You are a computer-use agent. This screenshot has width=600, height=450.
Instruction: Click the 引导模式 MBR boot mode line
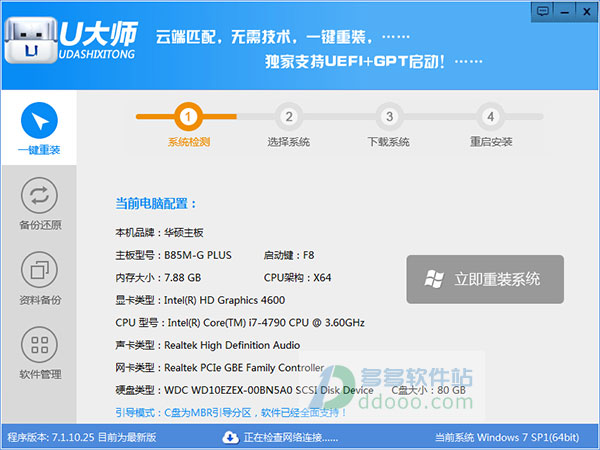(x=231, y=413)
